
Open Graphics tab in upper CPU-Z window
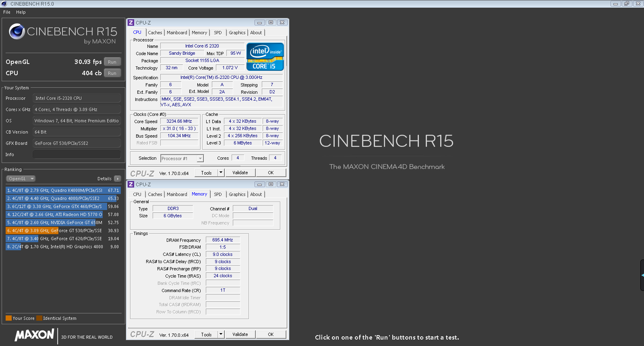pyautogui.click(x=237, y=33)
